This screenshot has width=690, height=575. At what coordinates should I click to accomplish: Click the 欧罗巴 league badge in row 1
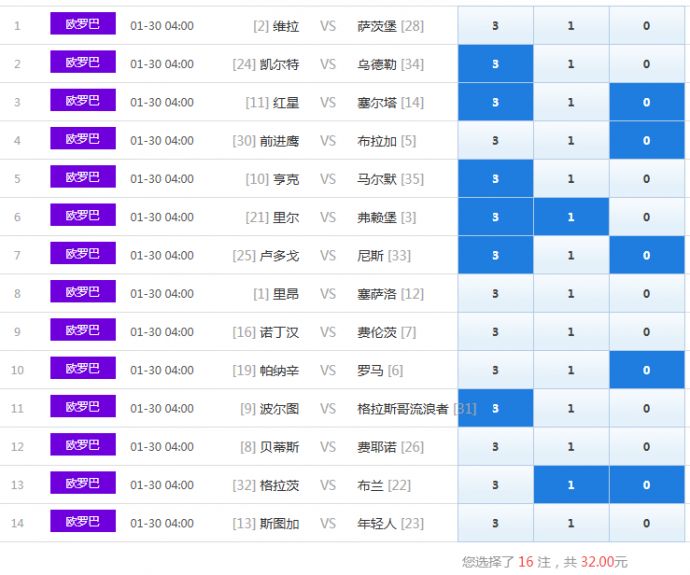click(x=83, y=24)
